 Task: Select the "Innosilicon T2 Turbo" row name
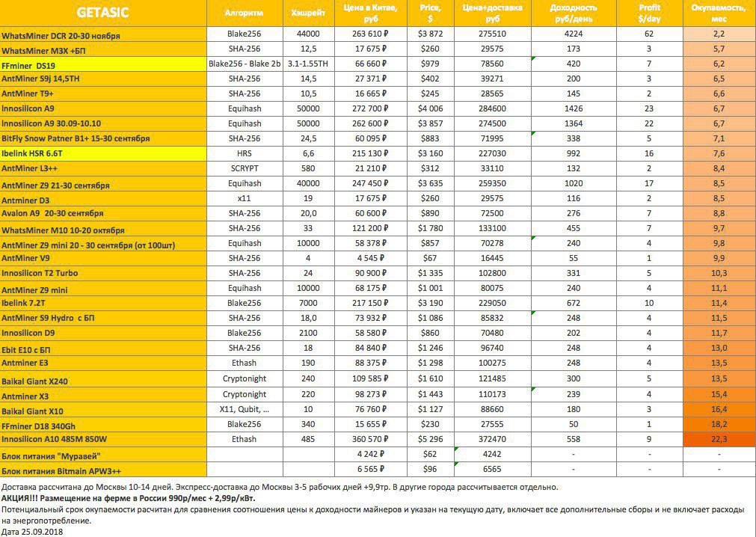(x=103, y=273)
